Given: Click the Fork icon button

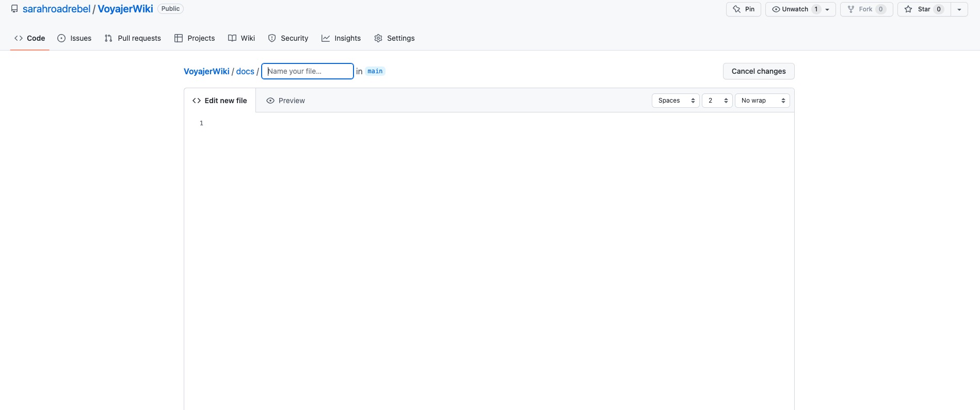Looking at the screenshot, I should (x=866, y=9).
